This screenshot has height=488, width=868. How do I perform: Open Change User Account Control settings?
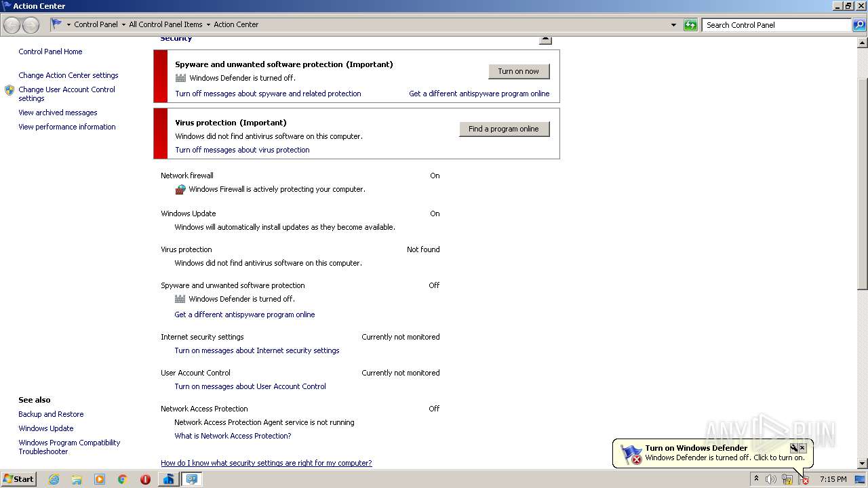66,94
